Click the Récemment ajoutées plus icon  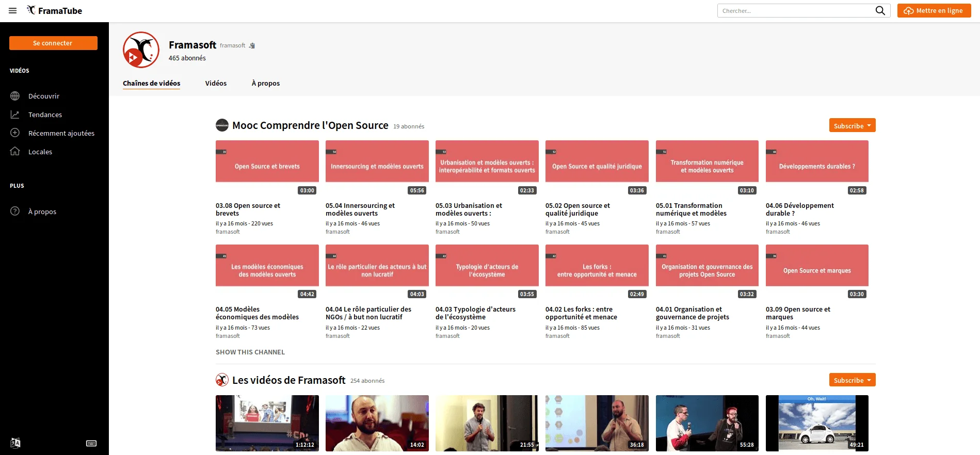click(15, 133)
